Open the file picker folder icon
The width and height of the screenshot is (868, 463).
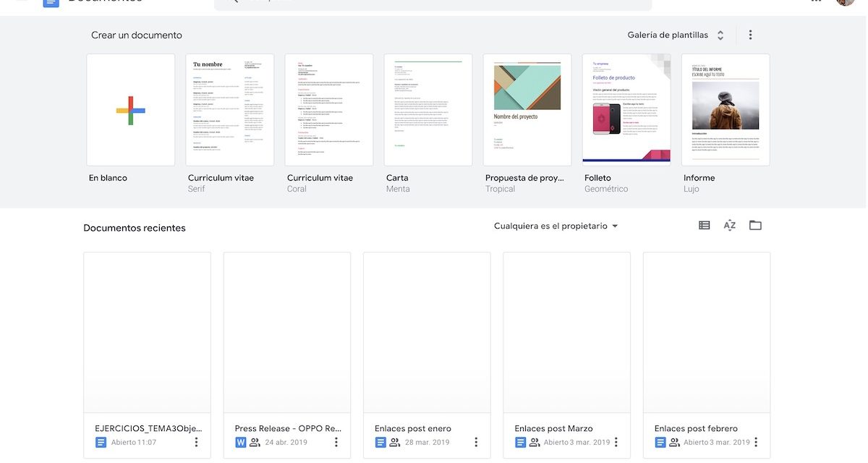coord(755,226)
